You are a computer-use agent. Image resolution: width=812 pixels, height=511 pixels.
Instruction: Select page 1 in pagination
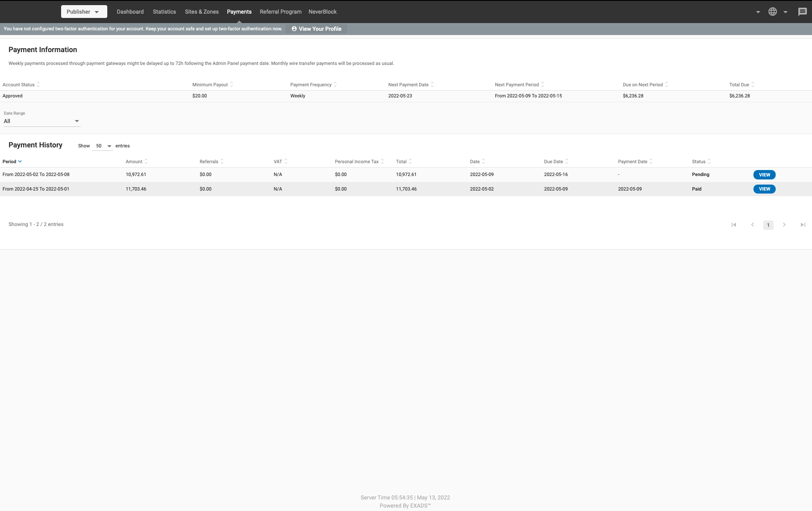pos(768,225)
